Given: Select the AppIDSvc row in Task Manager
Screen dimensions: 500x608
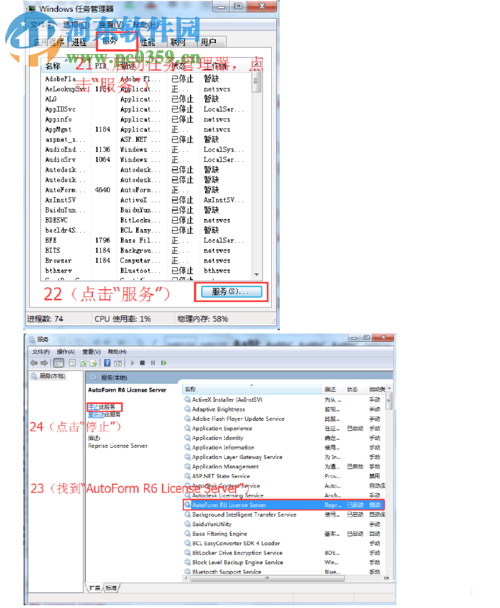Looking at the screenshot, I should point(147,109).
